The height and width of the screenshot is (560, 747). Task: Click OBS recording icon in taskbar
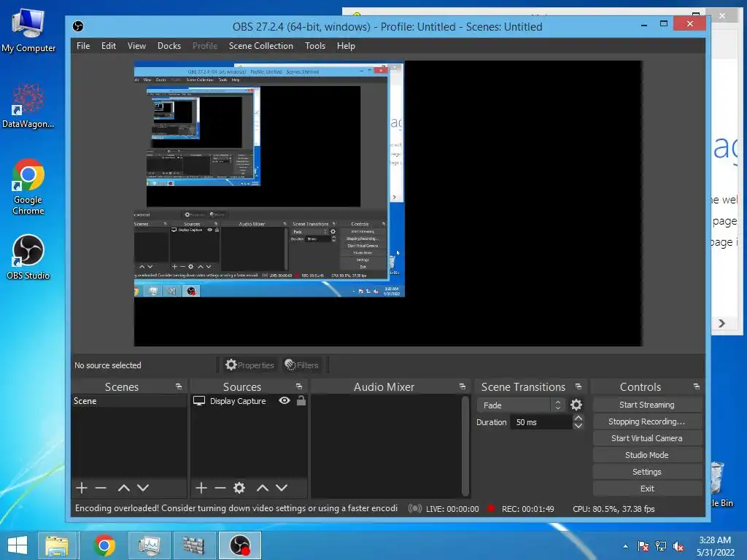(x=239, y=545)
